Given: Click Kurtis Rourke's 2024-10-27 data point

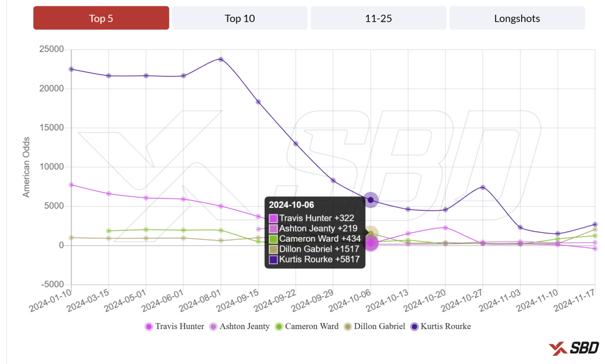Looking at the screenshot, I should click(483, 187).
